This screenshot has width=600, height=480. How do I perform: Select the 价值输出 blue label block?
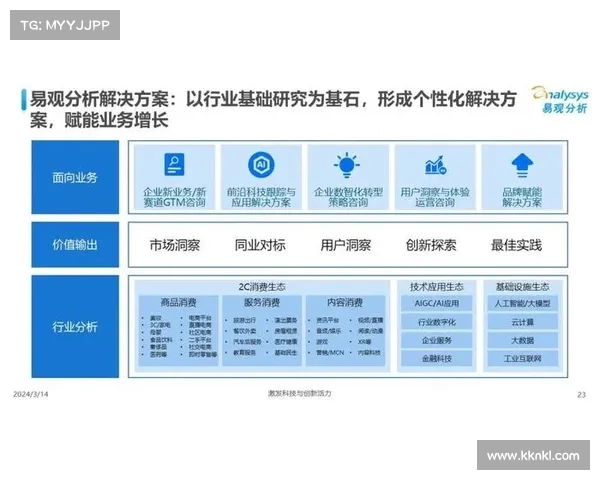(75, 244)
